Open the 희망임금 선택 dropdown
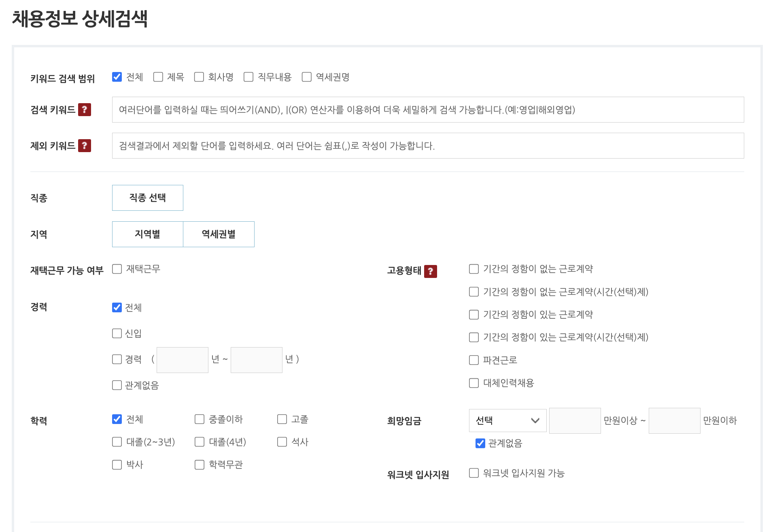Screen dimensions: 775x532 click(507, 420)
